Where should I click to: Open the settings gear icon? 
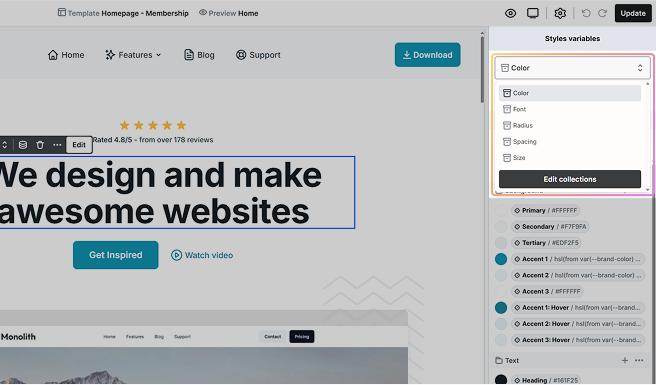coord(560,13)
